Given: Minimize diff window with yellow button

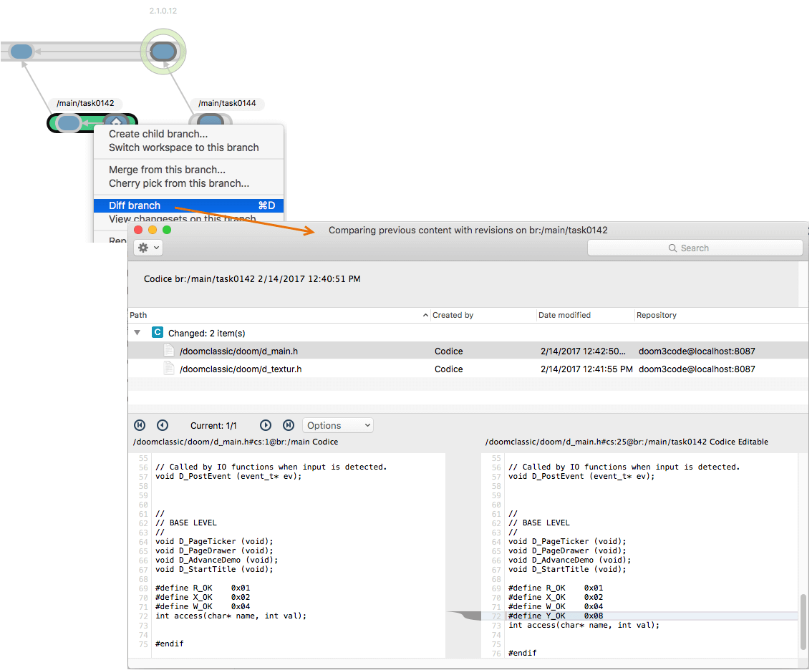Looking at the screenshot, I should point(153,230).
